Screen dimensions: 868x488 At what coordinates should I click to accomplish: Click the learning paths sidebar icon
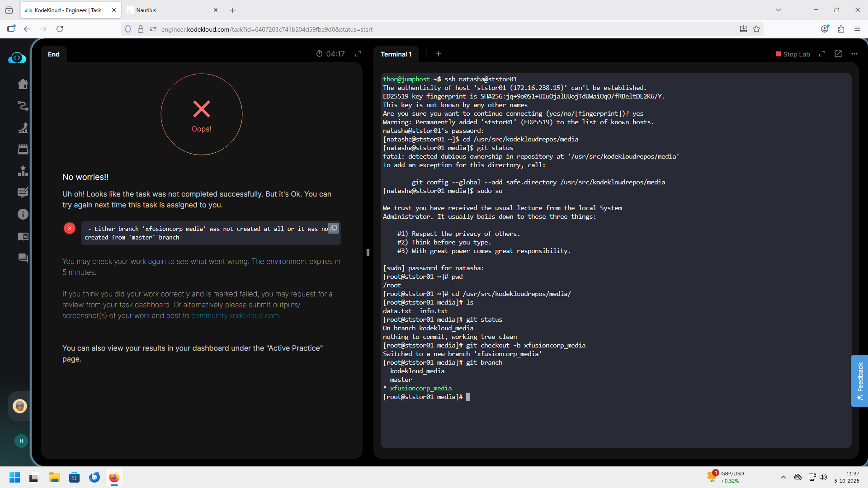[23, 106]
